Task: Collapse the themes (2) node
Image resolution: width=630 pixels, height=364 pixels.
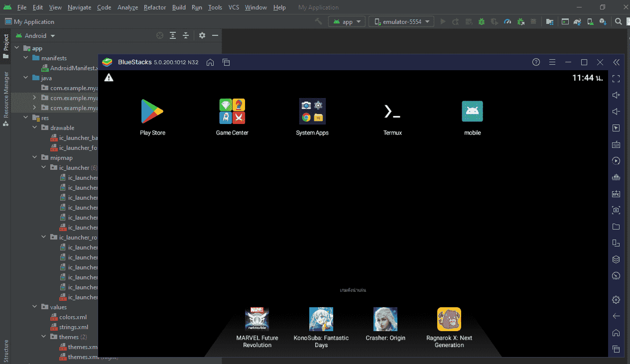Action: 44,337
